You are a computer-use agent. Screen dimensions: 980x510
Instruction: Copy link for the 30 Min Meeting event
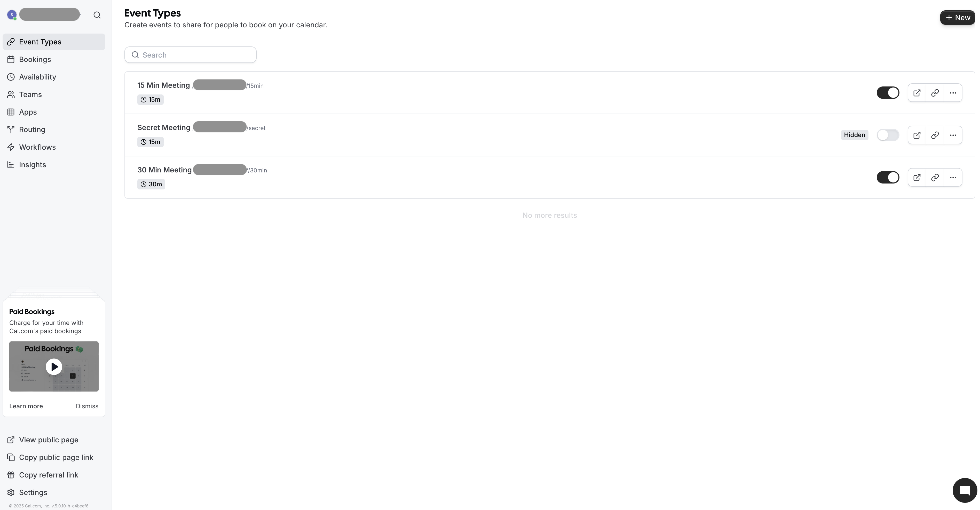(x=935, y=177)
